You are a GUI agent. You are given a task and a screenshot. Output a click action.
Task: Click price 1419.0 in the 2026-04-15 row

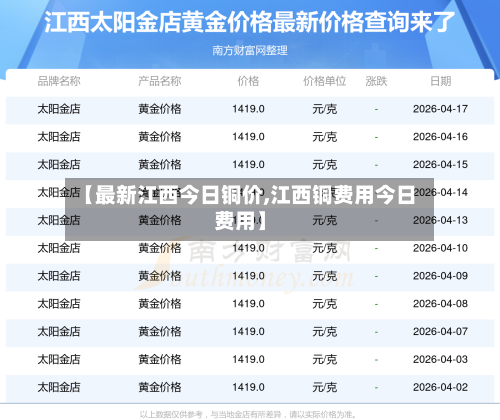coord(248,165)
